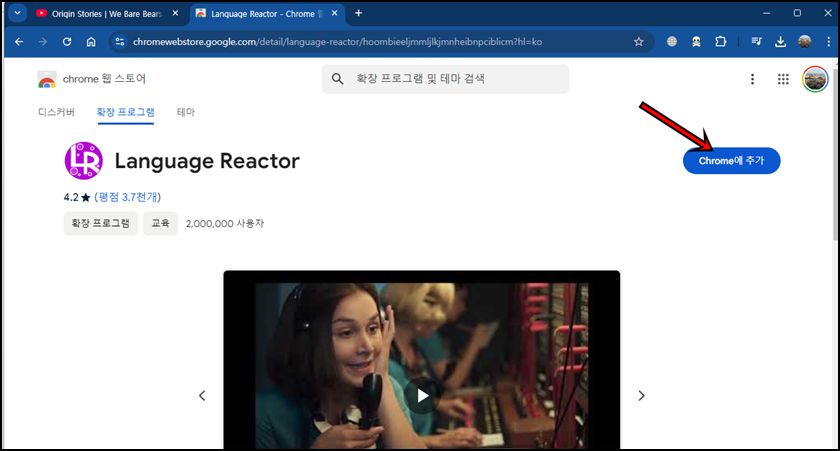This screenshot has width=840, height=451.
Task: Open site information icon in address bar
Action: 119,42
